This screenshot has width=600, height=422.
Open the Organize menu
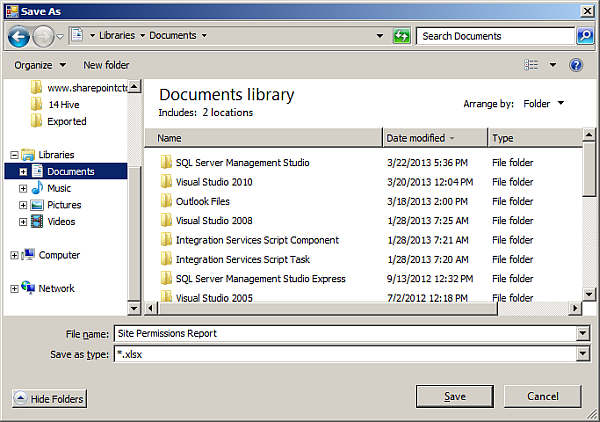coord(40,65)
